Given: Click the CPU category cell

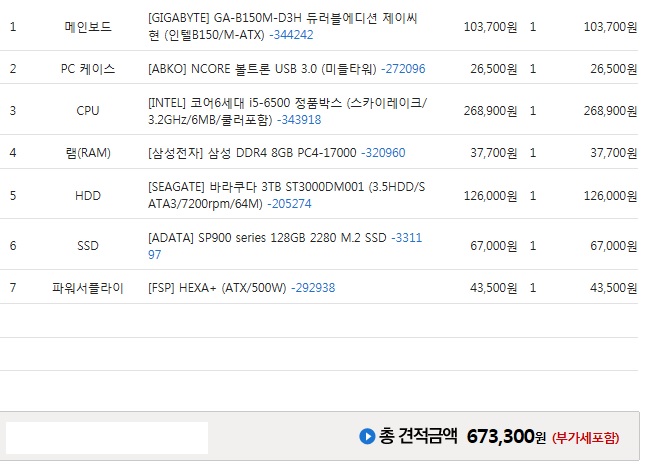Looking at the screenshot, I should pos(88,111).
